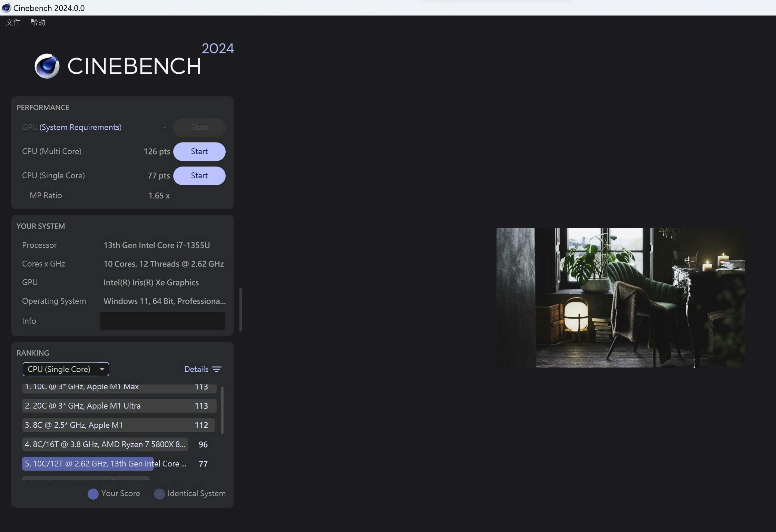The image size is (776, 532).
Task: Open the 文件 (File) menu
Action: tap(13, 22)
